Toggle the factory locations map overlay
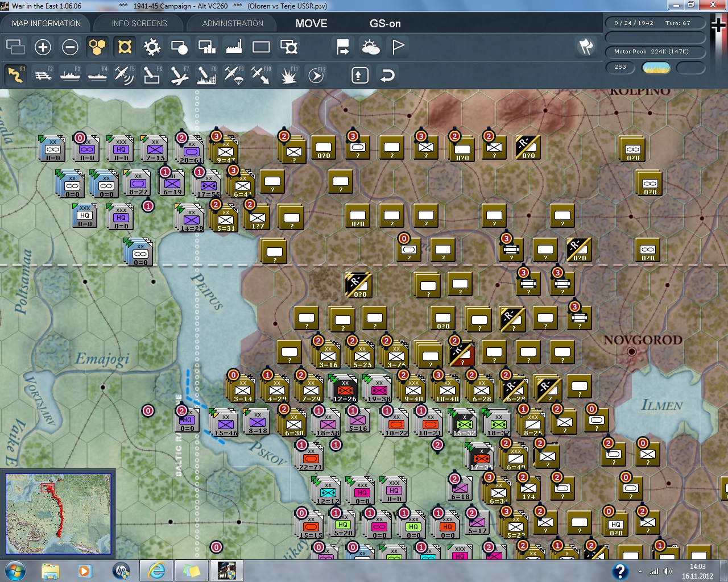The height and width of the screenshot is (582, 728). pyautogui.click(x=234, y=47)
